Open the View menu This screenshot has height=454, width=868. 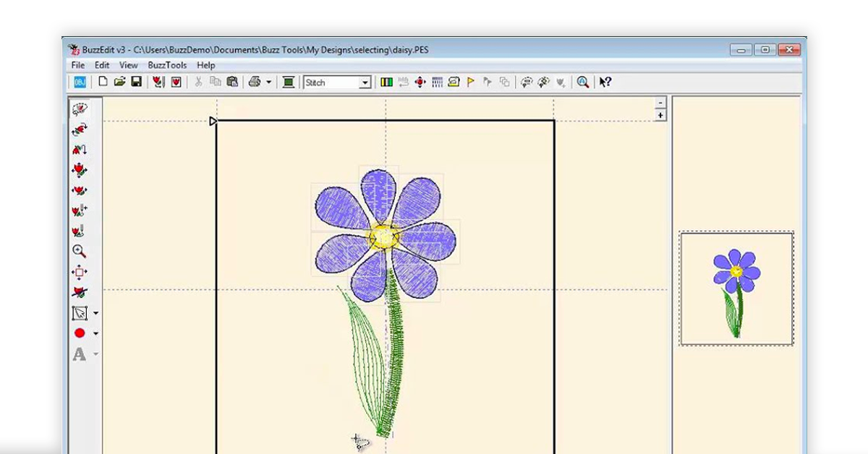(x=129, y=65)
